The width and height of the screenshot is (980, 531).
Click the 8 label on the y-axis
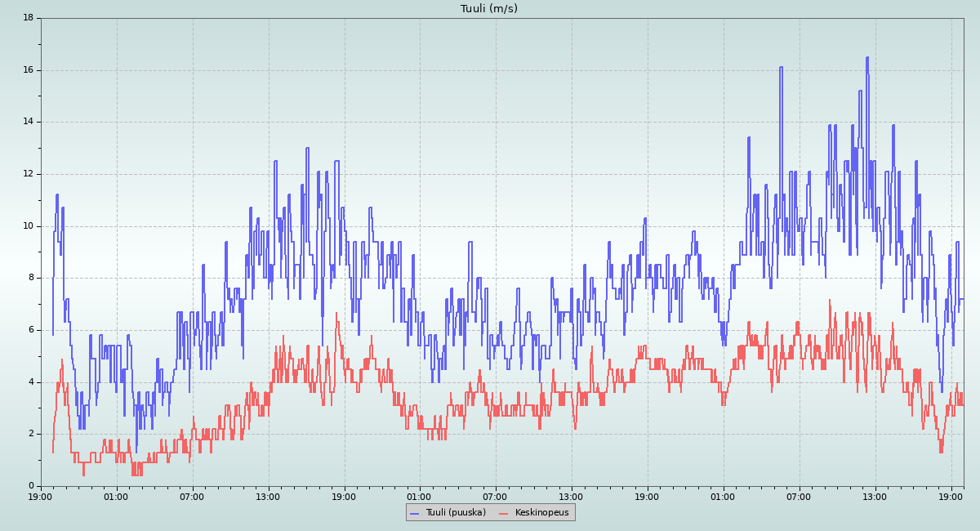[30, 278]
